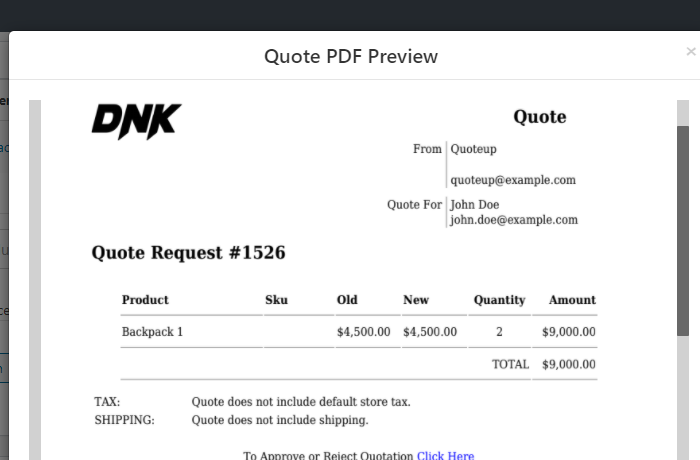This screenshot has height=460, width=700.
Task: Click the John Doe customer name
Action: (475, 205)
